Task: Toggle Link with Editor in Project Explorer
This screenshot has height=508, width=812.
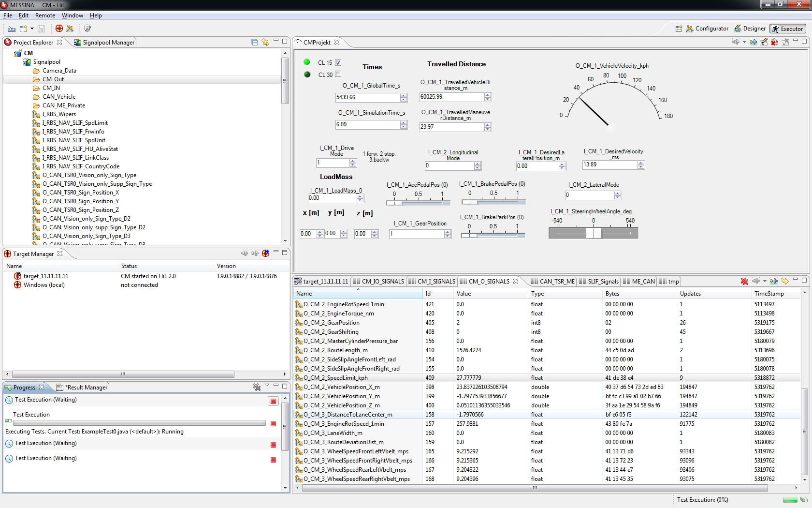Action: (265, 43)
